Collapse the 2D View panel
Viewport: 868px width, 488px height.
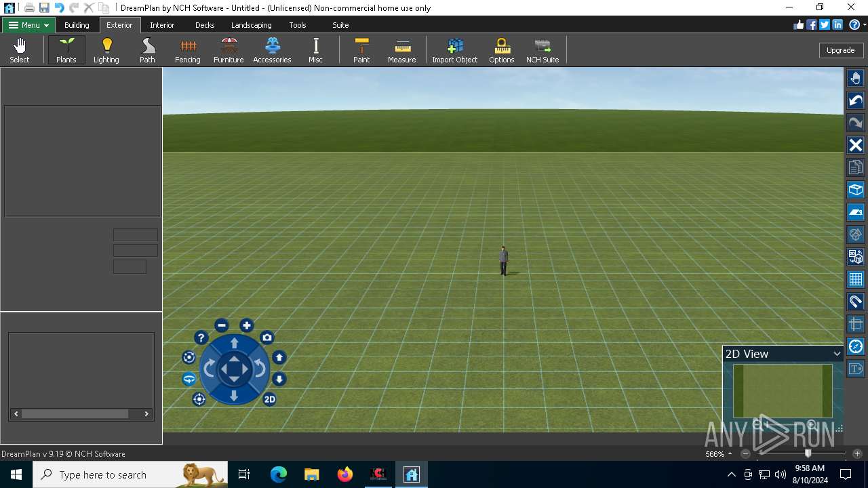pos(837,354)
